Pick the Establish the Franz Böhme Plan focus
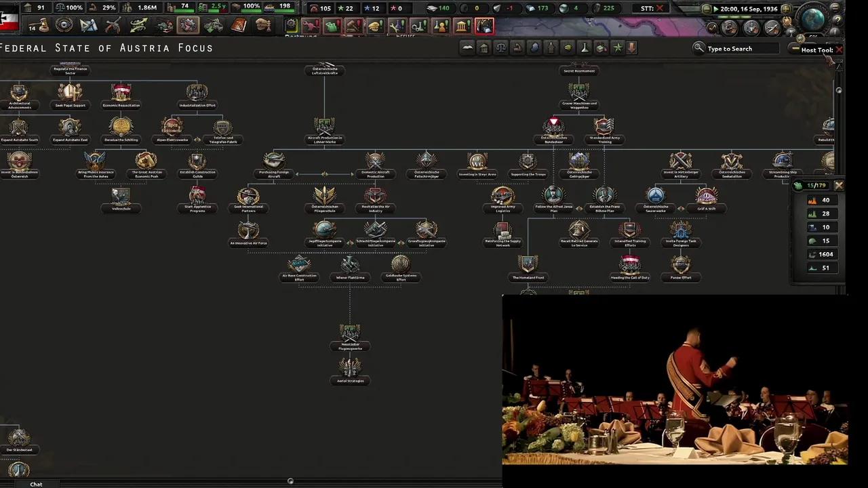Image resolution: width=868 pixels, height=488 pixels. pyautogui.click(x=604, y=199)
